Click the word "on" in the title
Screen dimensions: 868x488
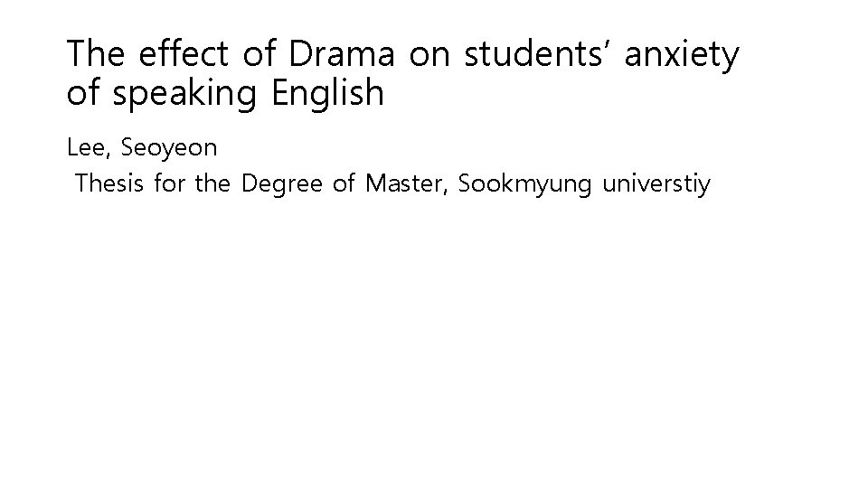coord(428,55)
